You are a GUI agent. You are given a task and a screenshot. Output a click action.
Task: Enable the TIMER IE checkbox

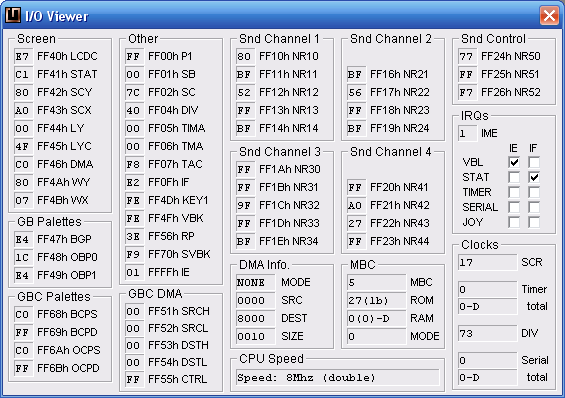point(514,192)
